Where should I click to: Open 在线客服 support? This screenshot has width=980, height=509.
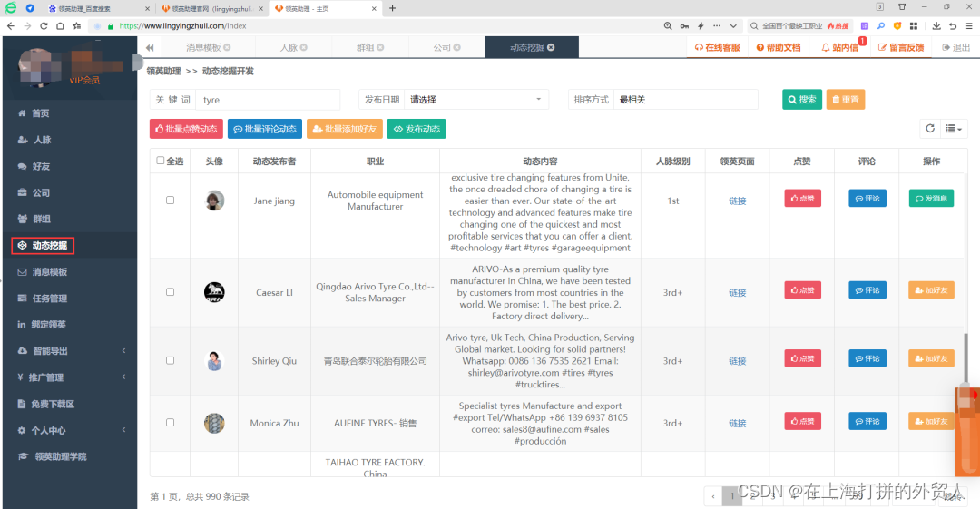(x=717, y=47)
